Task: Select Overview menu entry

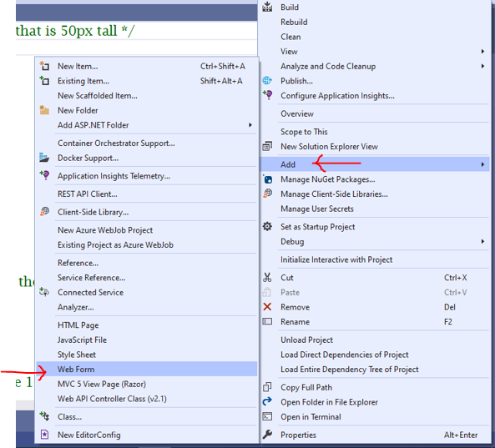Action: [x=375, y=114]
